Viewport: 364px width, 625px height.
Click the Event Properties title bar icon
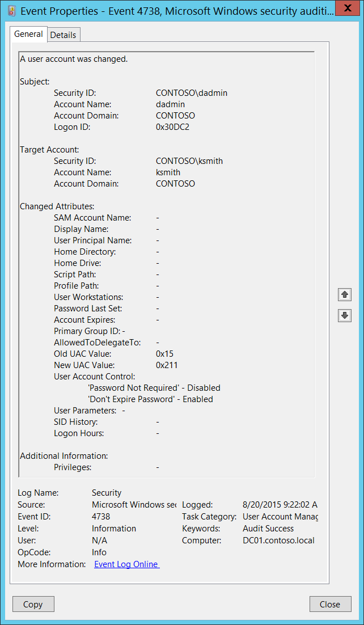(11, 11)
